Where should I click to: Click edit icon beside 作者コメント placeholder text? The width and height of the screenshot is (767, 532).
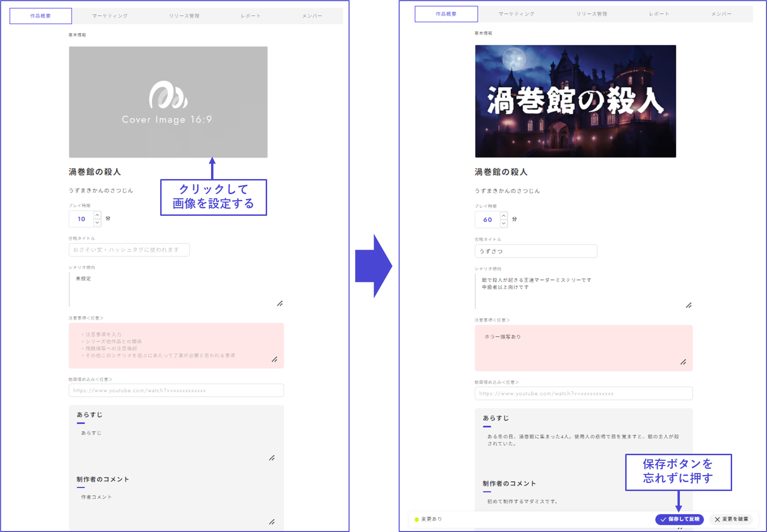(272, 522)
